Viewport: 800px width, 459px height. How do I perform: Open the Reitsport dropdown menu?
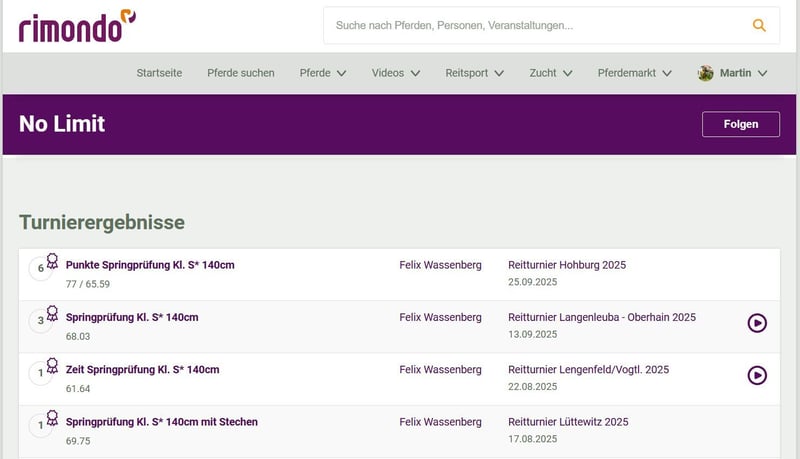[x=474, y=73]
